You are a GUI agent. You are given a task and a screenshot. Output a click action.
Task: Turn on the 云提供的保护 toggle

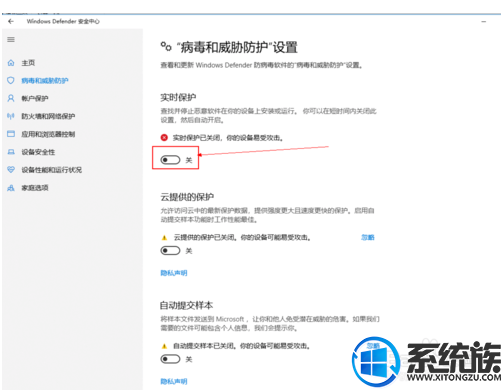170,251
